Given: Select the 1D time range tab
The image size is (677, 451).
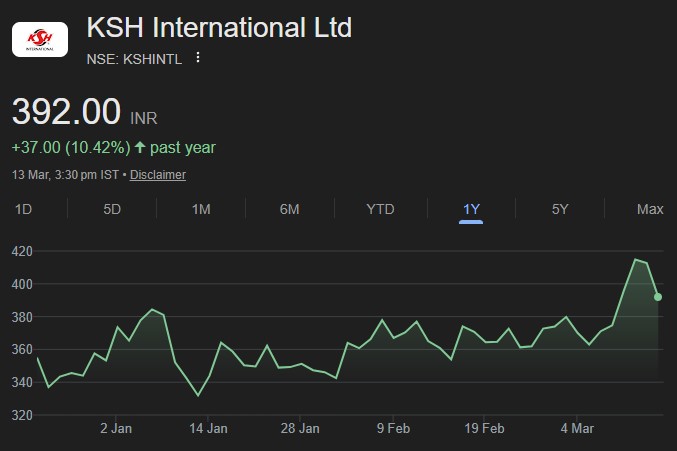Looking at the screenshot, I should [x=23, y=209].
